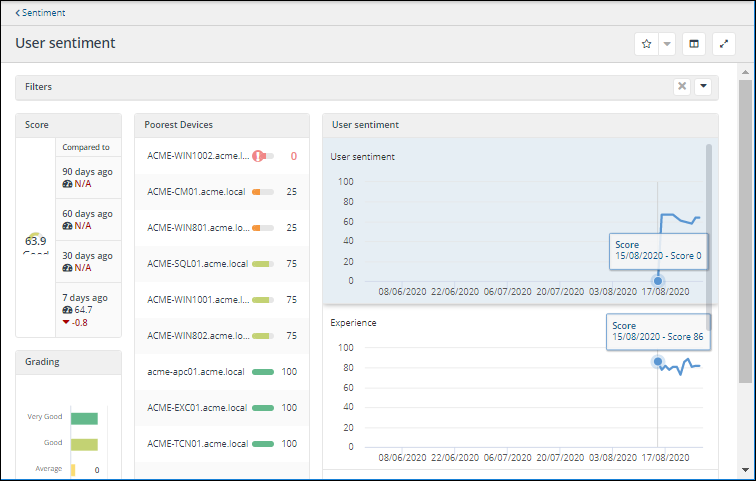This screenshot has width=756, height=481.
Task: Select ACME-CM01.acme.local device
Action: click(197, 192)
